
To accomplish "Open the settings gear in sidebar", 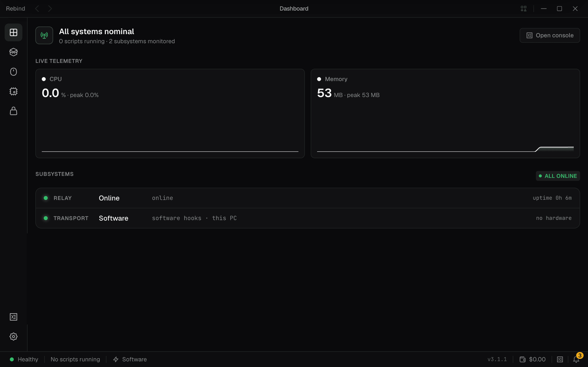I will (14, 337).
